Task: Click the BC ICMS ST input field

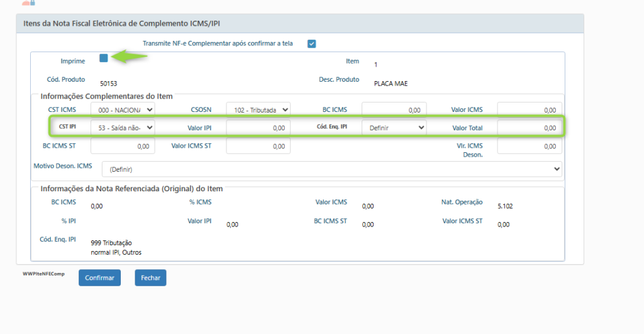Action: (123, 146)
